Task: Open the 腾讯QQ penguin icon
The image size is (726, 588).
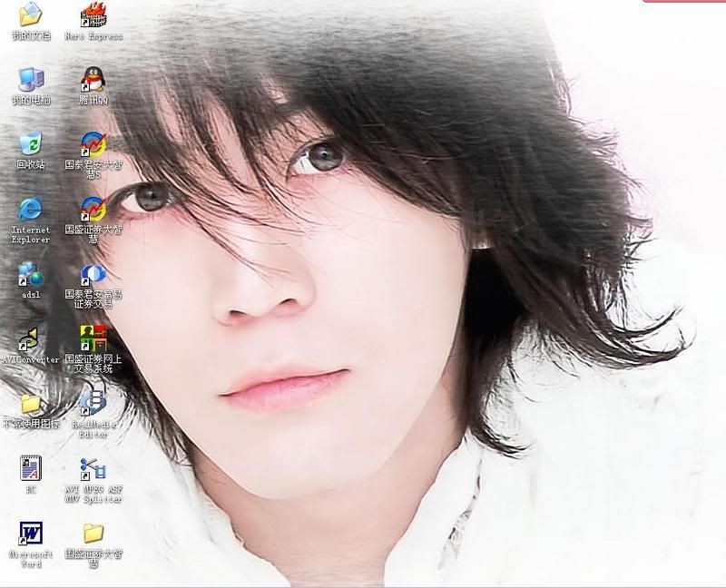Action: coord(93,80)
